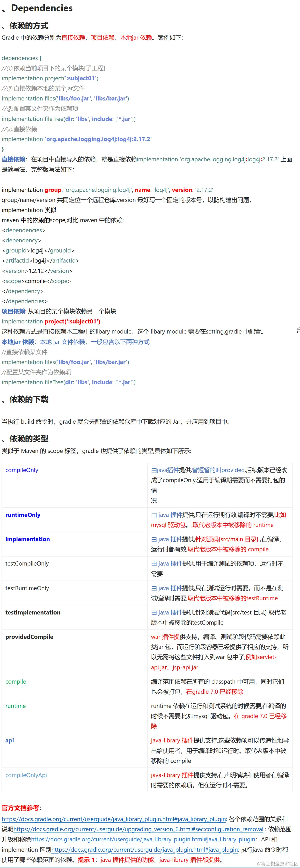
Task: Click the 依赖的类型 heading
Action: click(x=29, y=439)
